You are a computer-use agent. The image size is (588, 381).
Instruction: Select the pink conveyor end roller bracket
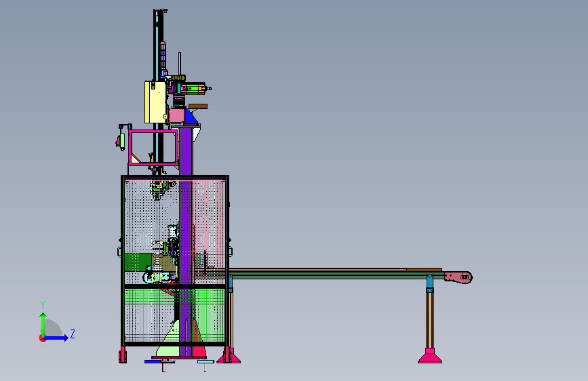point(458,277)
